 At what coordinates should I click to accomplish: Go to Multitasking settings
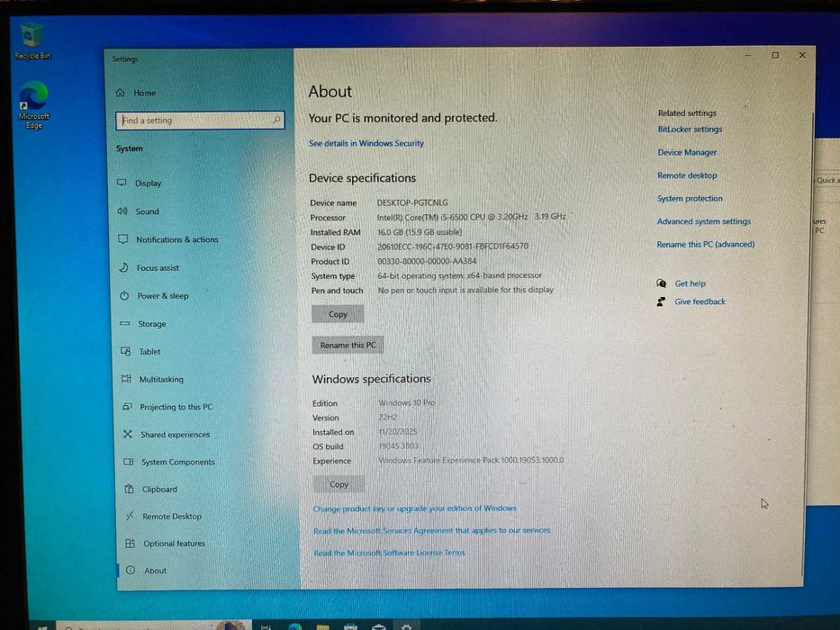pos(153,379)
